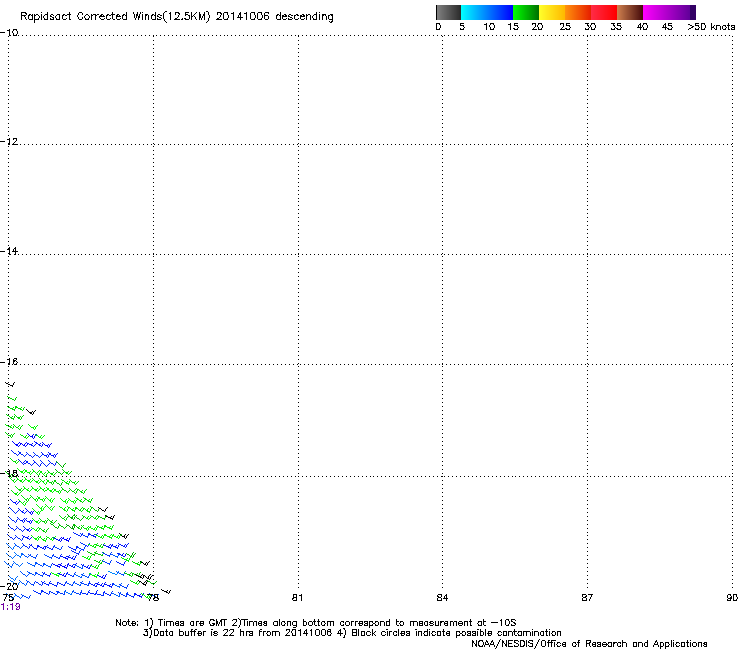The height and width of the screenshot is (650, 740).
Task: Pick the brown 35-40 knots legend band
Action: [630, 12]
